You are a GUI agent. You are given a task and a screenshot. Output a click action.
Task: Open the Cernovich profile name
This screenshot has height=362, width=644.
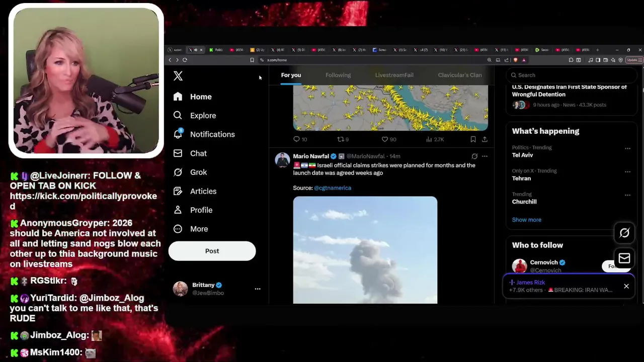click(544, 262)
